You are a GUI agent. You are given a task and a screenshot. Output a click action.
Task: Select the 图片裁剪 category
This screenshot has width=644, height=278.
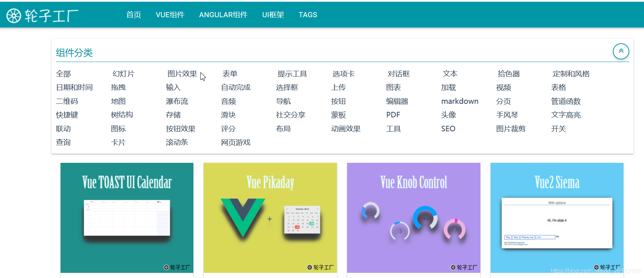pyautogui.click(x=511, y=129)
